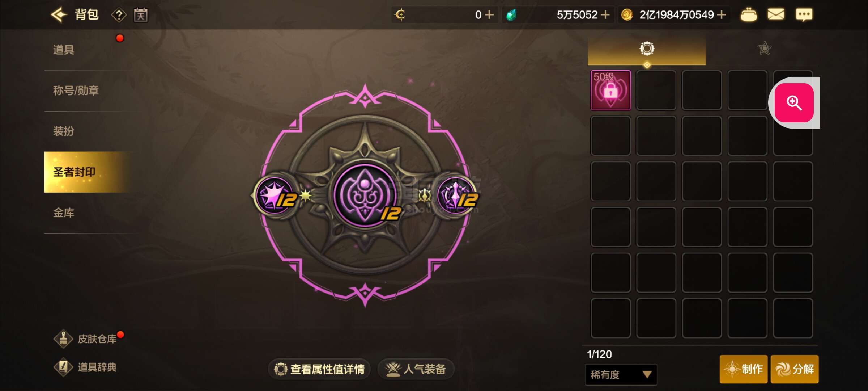
Task: Select the right crystal seal slot
Action: click(457, 196)
